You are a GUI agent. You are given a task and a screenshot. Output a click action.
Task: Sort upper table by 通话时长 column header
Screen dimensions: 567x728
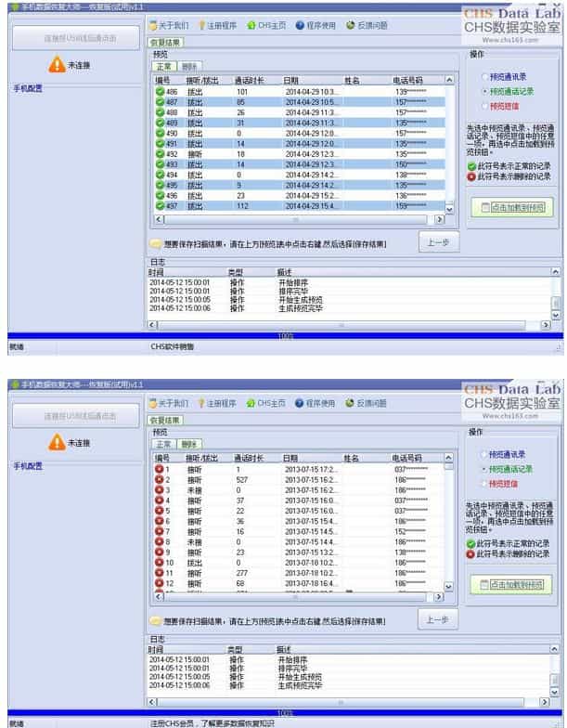tap(256, 80)
